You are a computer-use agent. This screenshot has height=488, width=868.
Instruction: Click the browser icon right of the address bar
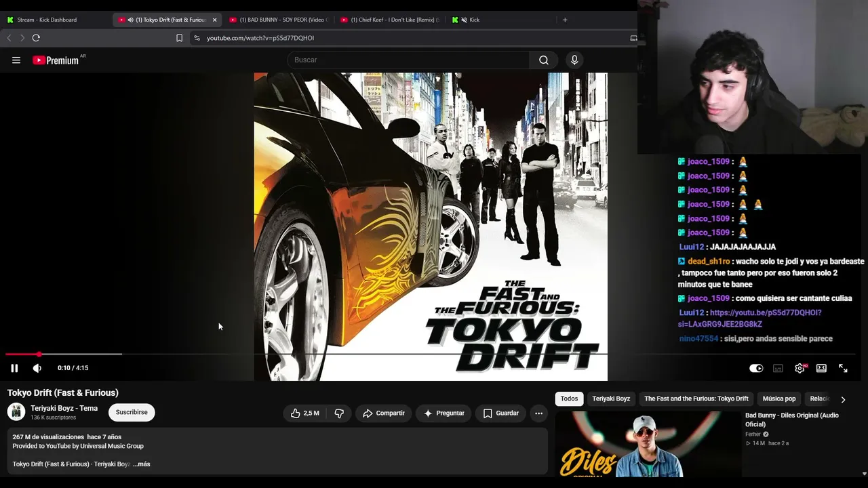(x=633, y=38)
